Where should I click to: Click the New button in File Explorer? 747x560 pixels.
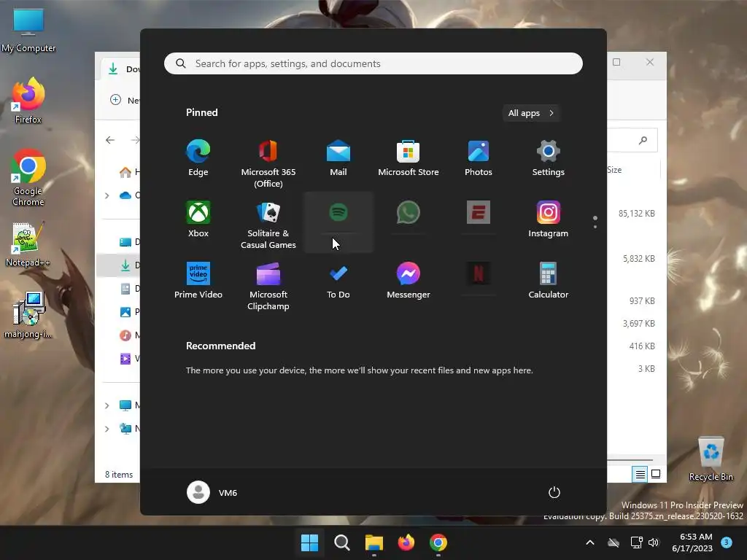tap(125, 100)
